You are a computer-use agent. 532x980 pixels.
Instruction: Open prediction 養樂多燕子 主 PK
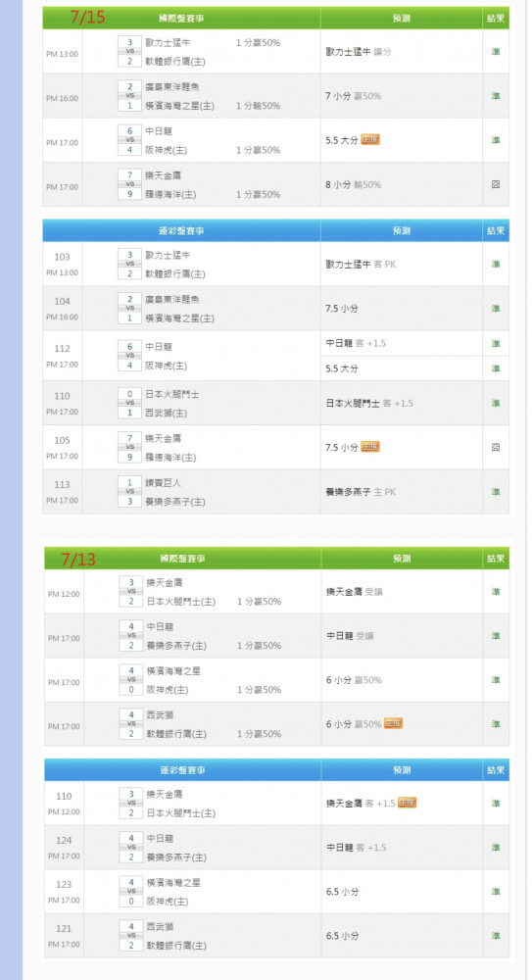coord(361,492)
